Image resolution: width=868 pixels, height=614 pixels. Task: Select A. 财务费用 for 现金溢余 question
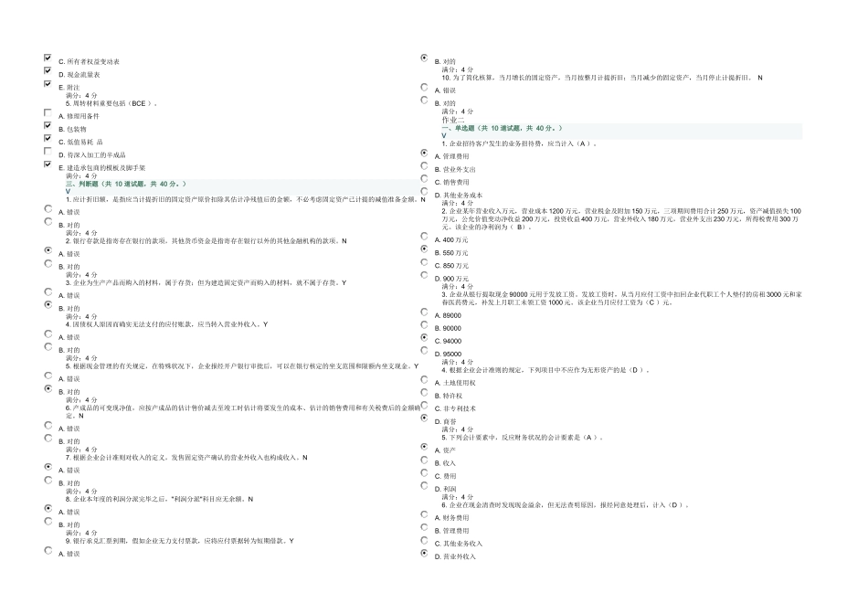tap(424, 514)
